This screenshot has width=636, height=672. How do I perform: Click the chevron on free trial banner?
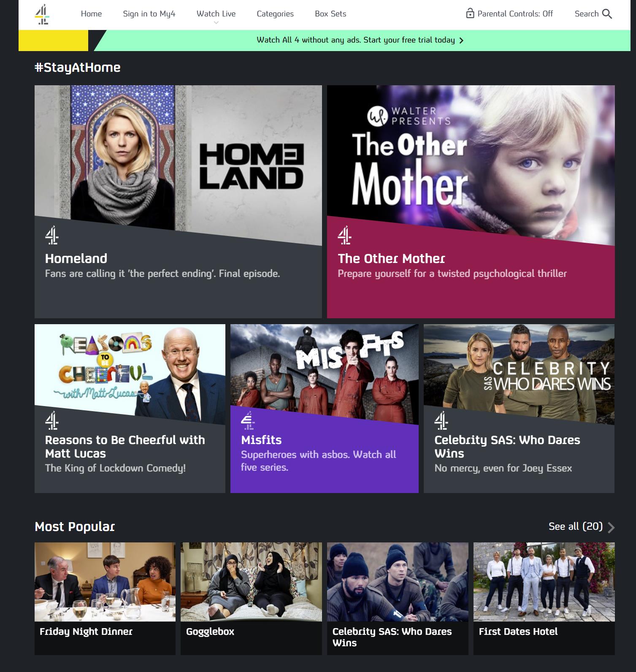coord(461,41)
